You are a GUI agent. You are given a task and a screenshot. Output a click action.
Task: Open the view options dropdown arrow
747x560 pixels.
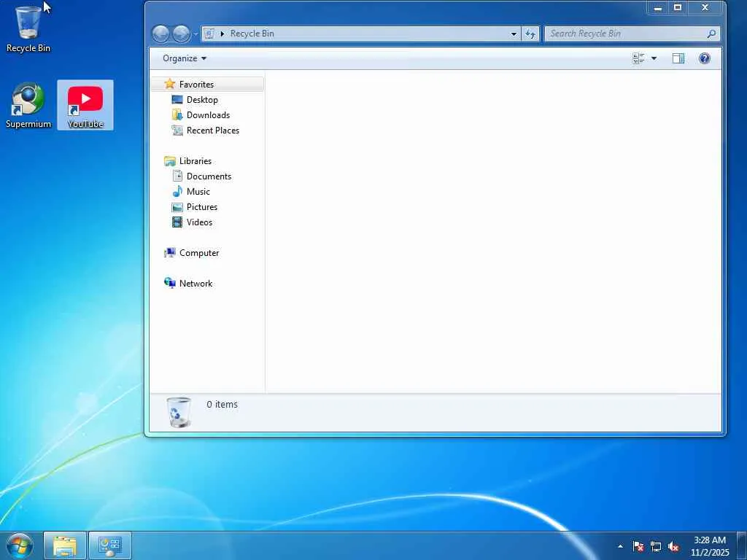(x=654, y=58)
